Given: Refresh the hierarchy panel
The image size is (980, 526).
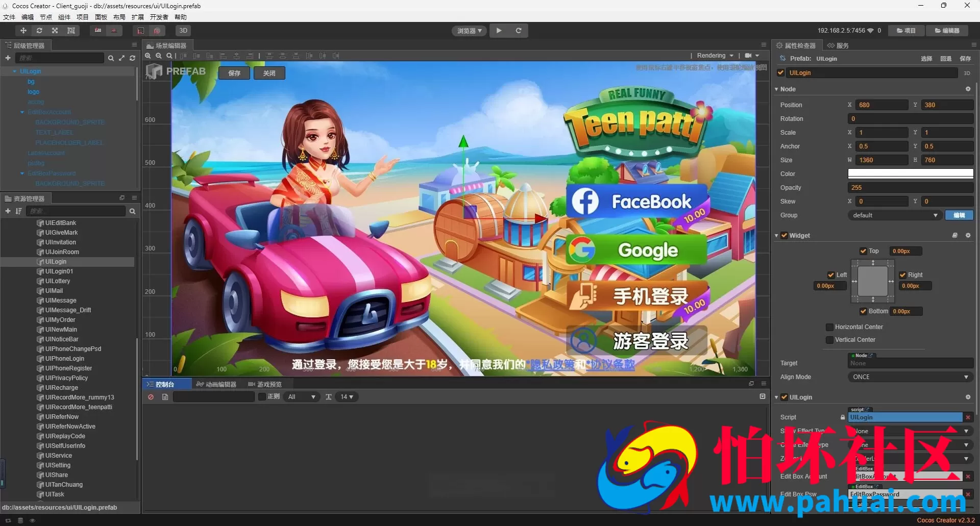Looking at the screenshot, I should point(132,58).
